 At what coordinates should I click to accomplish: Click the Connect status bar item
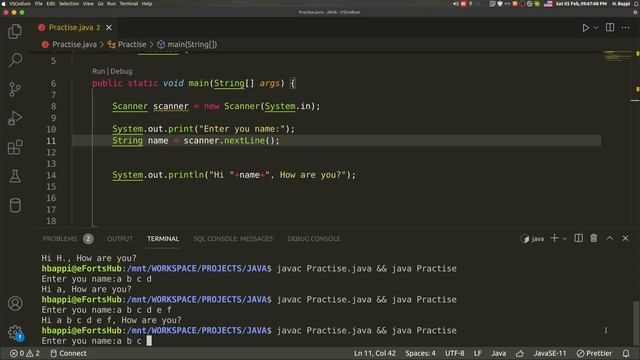[x=68, y=353]
